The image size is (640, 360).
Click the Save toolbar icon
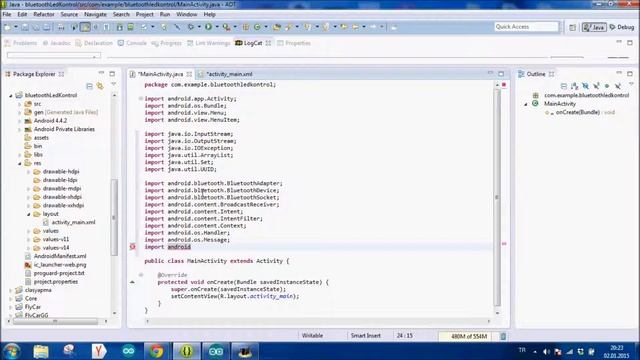click(25, 27)
